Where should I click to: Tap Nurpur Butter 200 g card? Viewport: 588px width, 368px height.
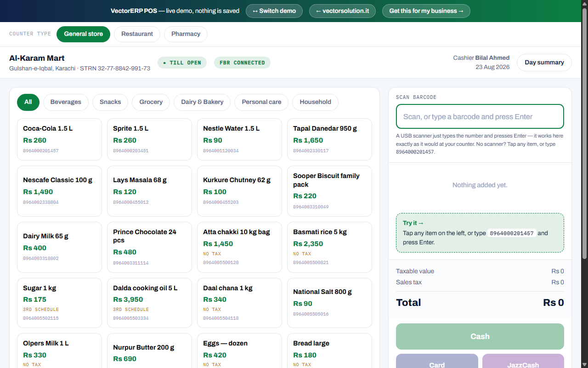point(149,351)
